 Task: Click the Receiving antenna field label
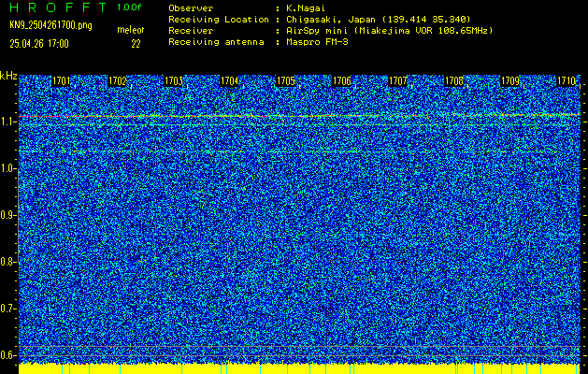click(x=216, y=42)
